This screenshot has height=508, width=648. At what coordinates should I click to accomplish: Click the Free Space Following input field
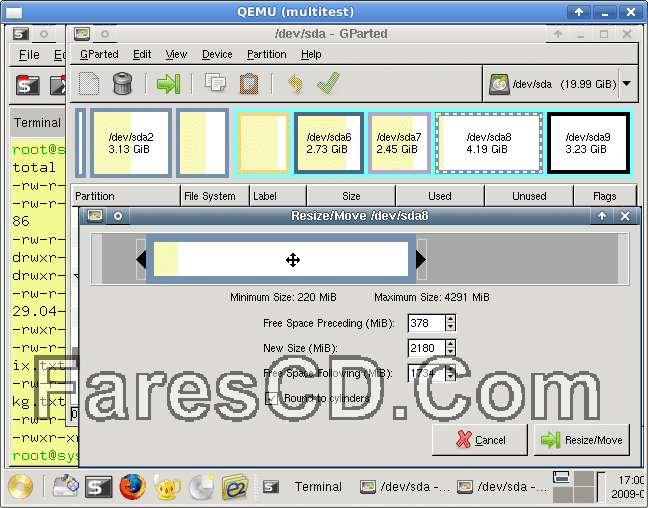point(426,373)
